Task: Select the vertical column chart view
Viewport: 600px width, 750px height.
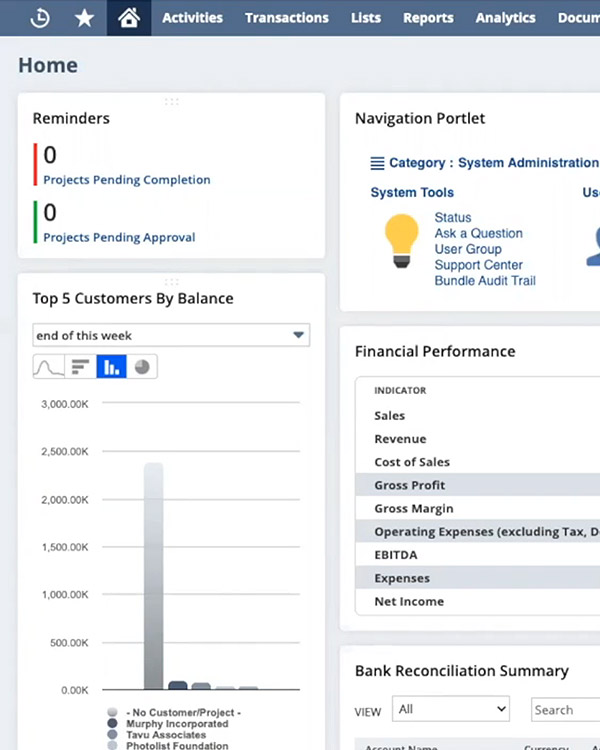Action: 111,367
